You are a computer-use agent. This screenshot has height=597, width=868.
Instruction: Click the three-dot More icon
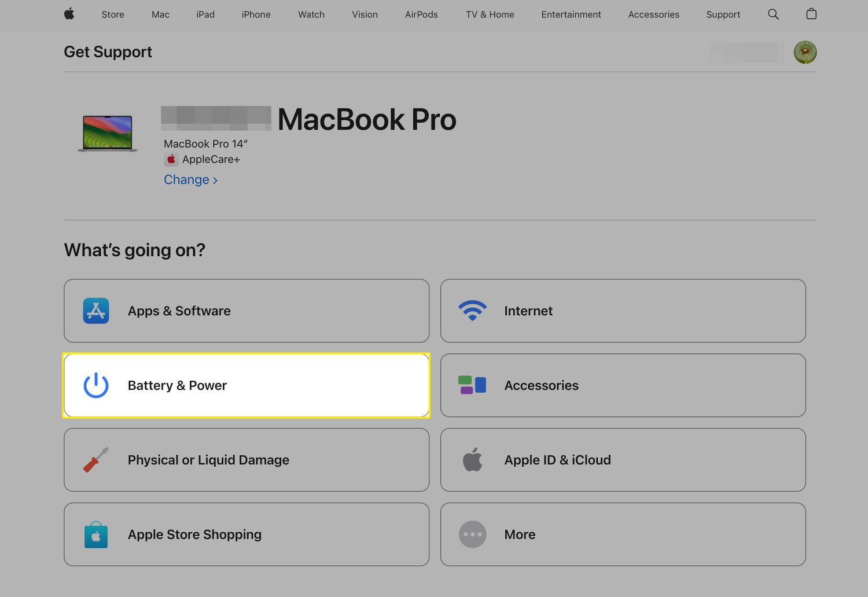click(472, 535)
